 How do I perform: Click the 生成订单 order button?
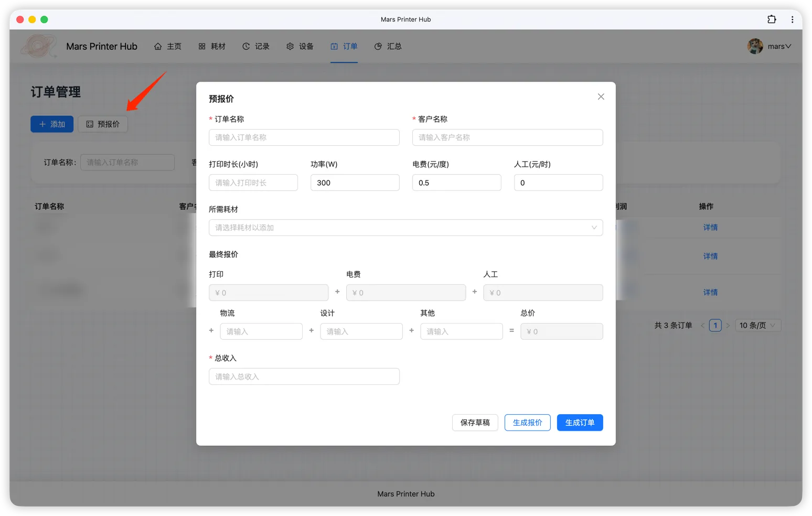[580, 423]
